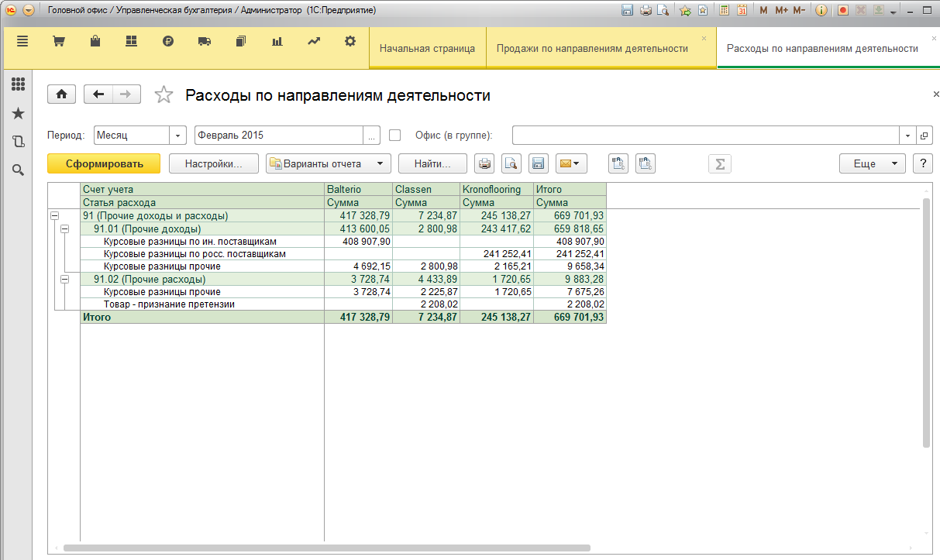Screen dimensions: 940x560
Task: Click the sigma sum button
Action: point(720,163)
